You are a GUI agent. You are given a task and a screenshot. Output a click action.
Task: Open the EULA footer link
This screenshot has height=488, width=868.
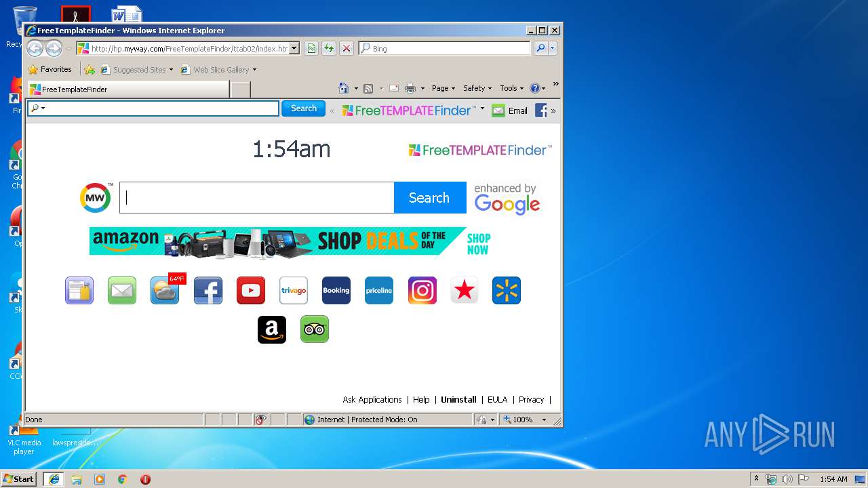(497, 400)
